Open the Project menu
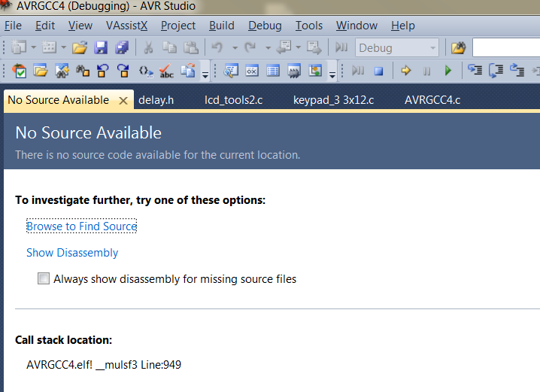 click(x=178, y=26)
